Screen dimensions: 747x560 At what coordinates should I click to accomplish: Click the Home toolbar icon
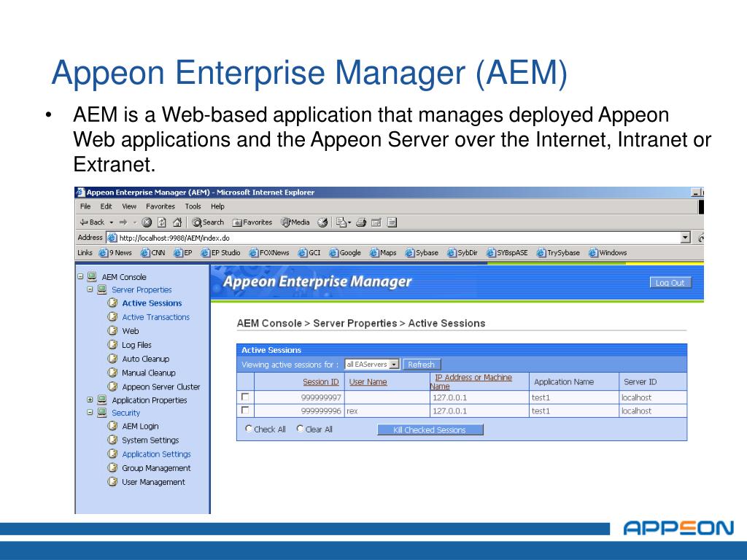point(177,222)
